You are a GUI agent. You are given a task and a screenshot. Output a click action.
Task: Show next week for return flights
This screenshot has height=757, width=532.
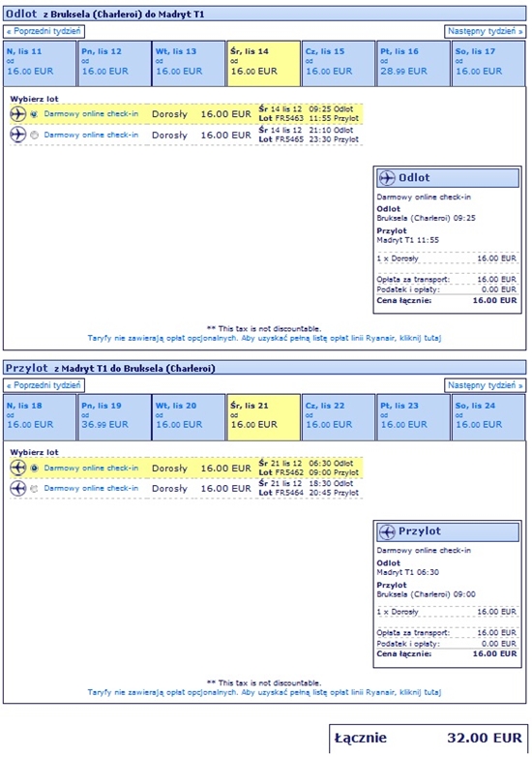click(x=486, y=385)
